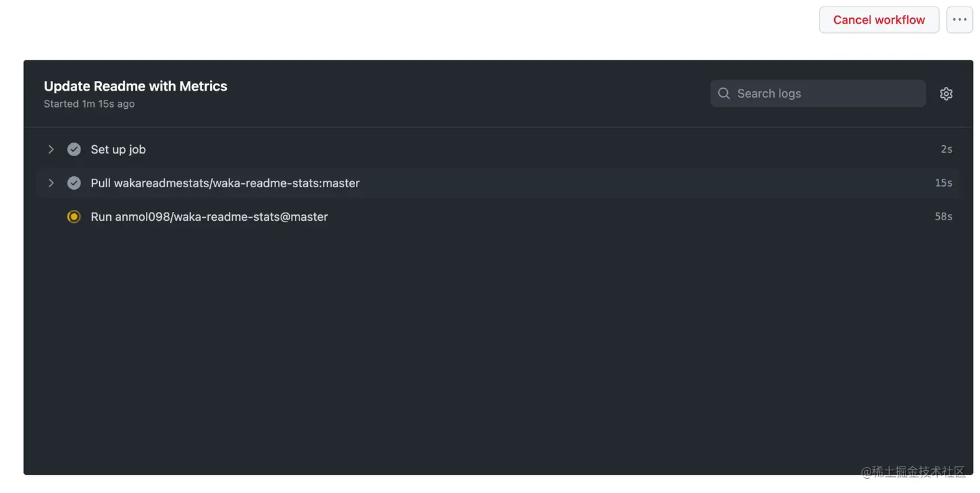Image resolution: width=980 pixels, height=493 pixels.
Task: Click the 15s duration of Pull step
Action: 944,183
